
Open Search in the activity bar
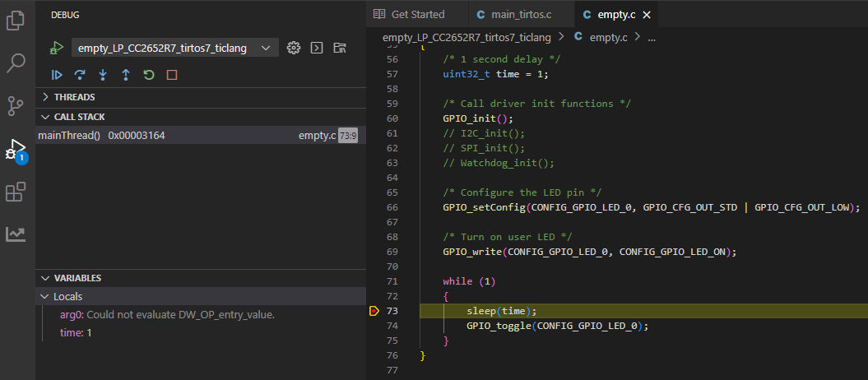coord(16,63)
